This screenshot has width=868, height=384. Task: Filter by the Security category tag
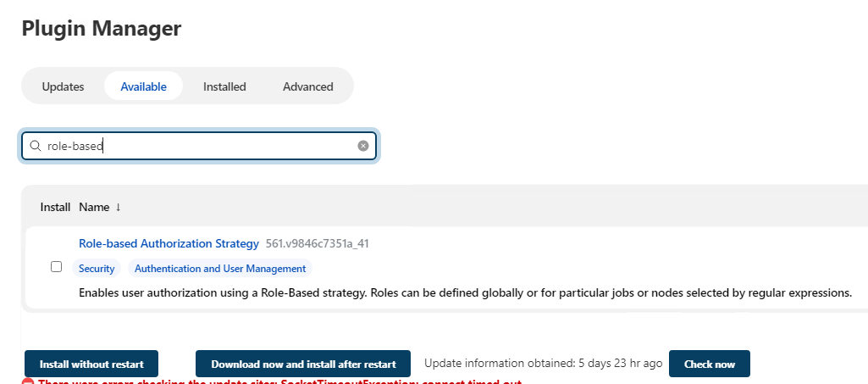97,269
